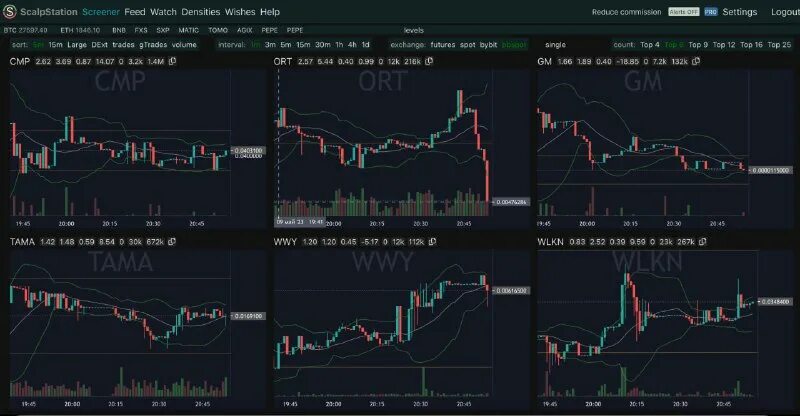Choose the bybit exchange
Image resolution: width=800 pixels, height=416 pixels.
(x=488, y=44)
